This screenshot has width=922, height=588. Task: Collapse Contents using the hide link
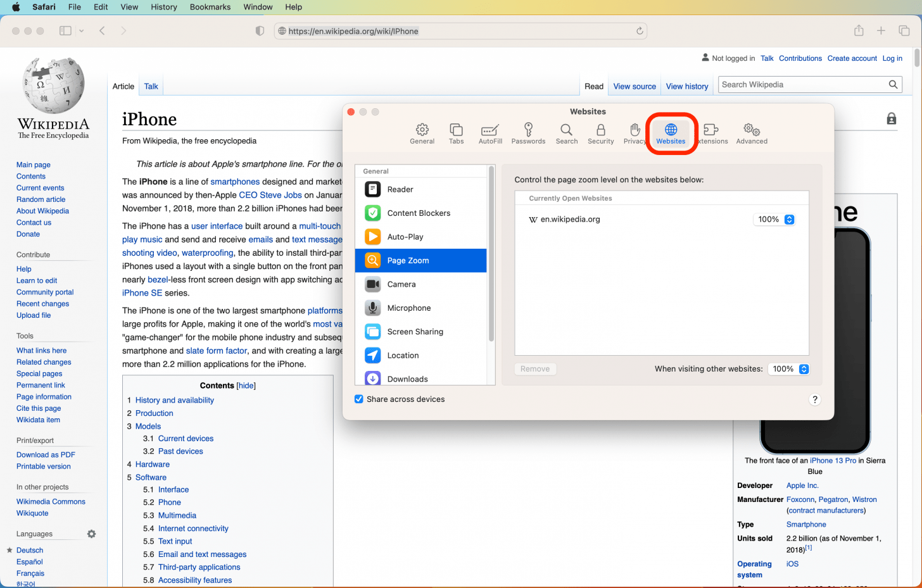pos(246,385)
